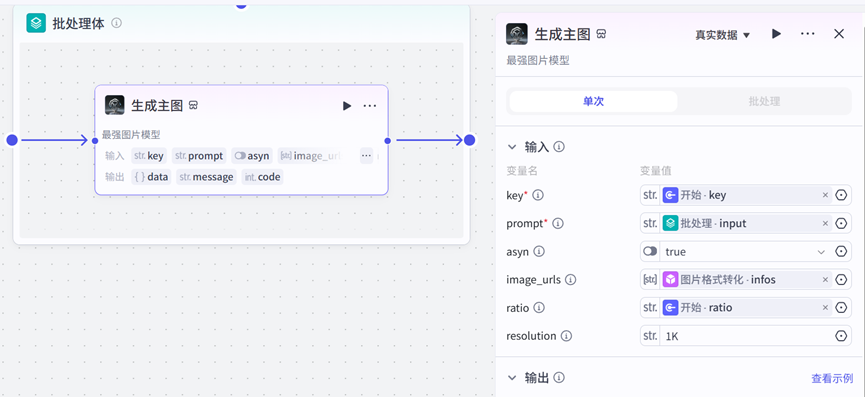Open variable selector for asyn field
Screen dimensions: 865x397
841,251
